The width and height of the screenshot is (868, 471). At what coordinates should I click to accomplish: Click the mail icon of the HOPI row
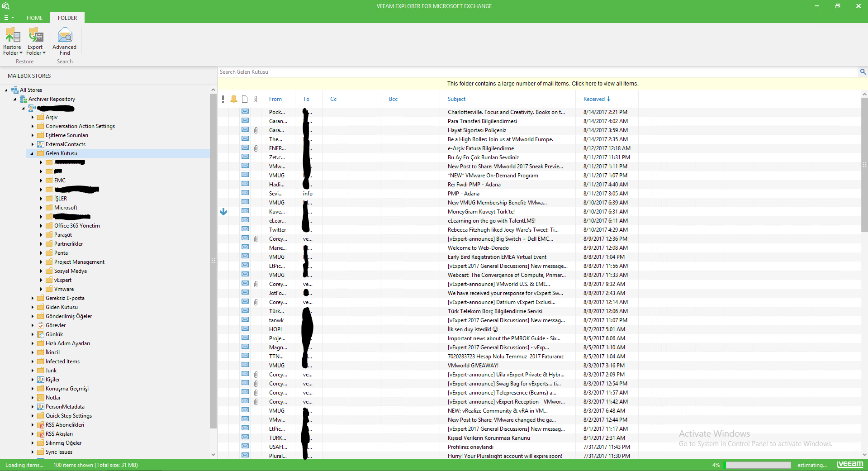pyautogui.click(x=245, y=328)
